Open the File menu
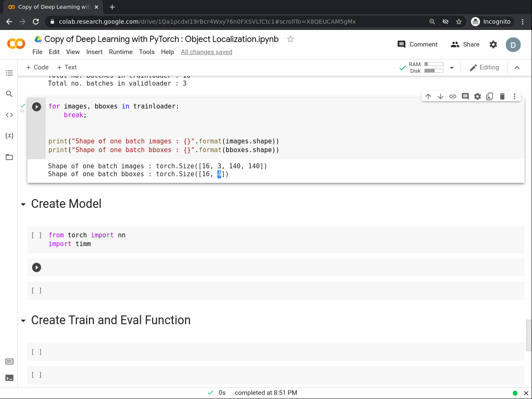The image size is (532, 399). [37, 52]
